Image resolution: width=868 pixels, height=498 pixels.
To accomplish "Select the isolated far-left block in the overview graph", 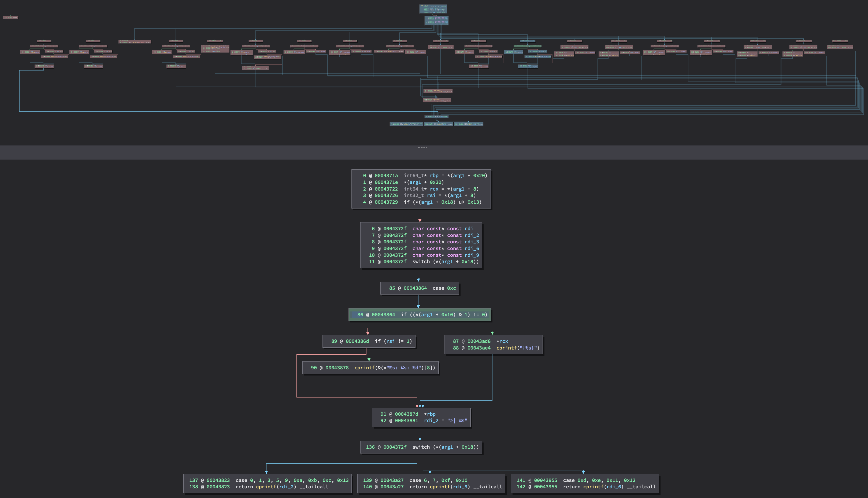I will click(11, 17).
